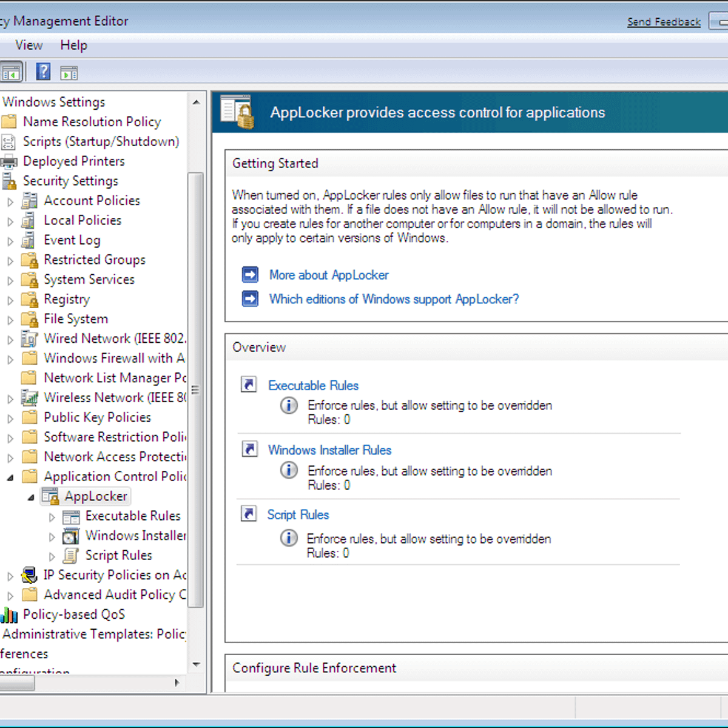Collapse the AppLocker node
Screen dimensions: 728x728
coord(31,497)
